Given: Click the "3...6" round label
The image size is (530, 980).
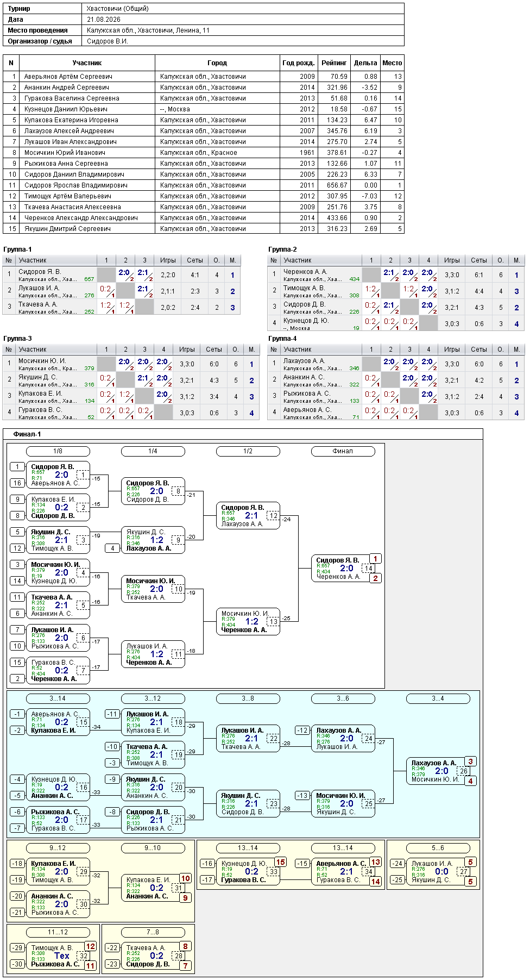Looking at the screenshot, I should point(343,698).
